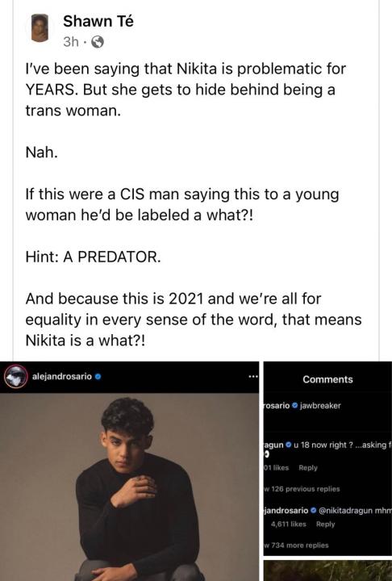The height and width of the screenshot is (581, 392).
Task: Open alejandrosario username in post header
Action: point(62,377)
